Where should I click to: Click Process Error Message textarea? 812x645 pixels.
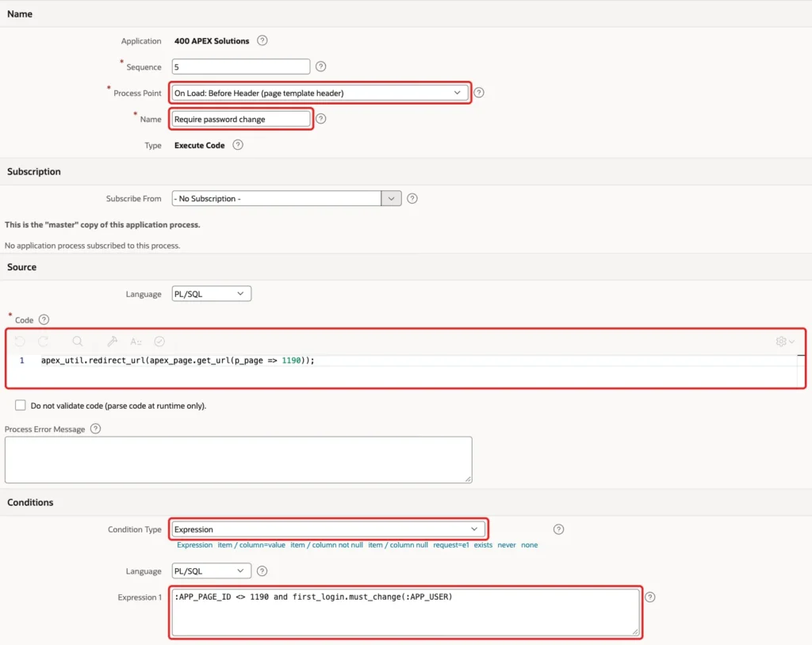pos(238,460)
